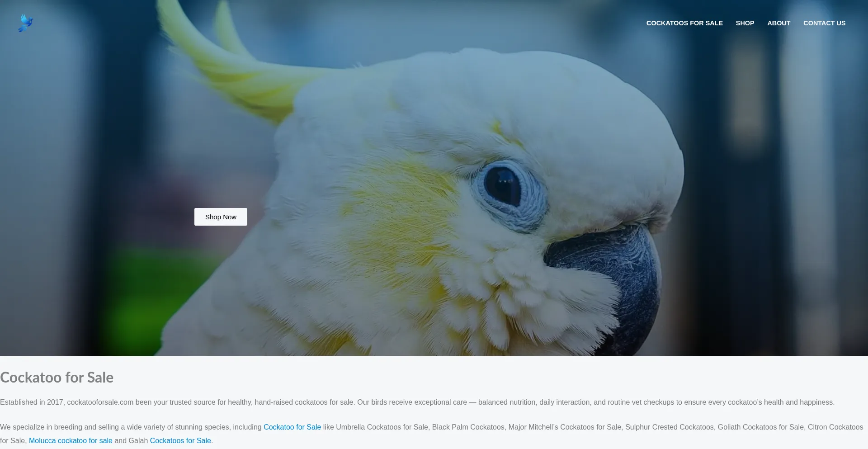Click the Black Palm Cockatoos text
Screen dimensions: 868x449
[468, 427]
